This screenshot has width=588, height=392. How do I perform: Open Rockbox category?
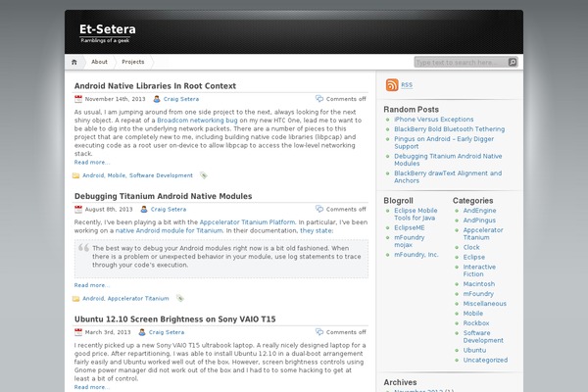(476, 323)
